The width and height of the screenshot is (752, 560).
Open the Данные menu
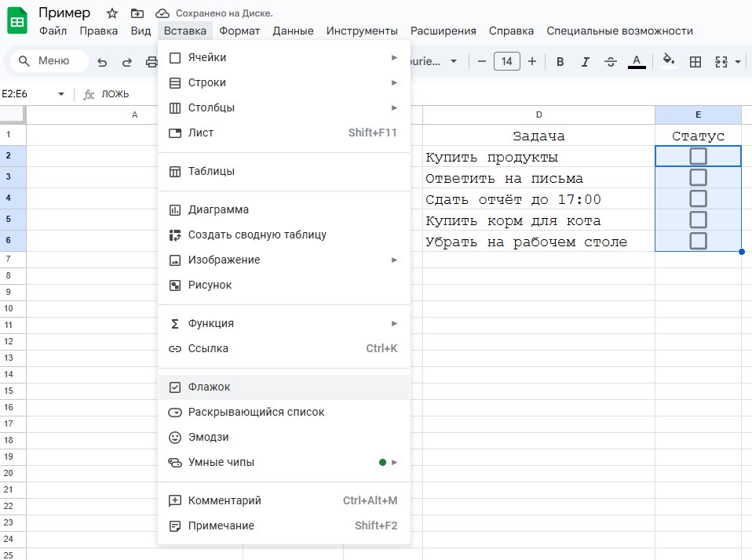tap(293, 31)
